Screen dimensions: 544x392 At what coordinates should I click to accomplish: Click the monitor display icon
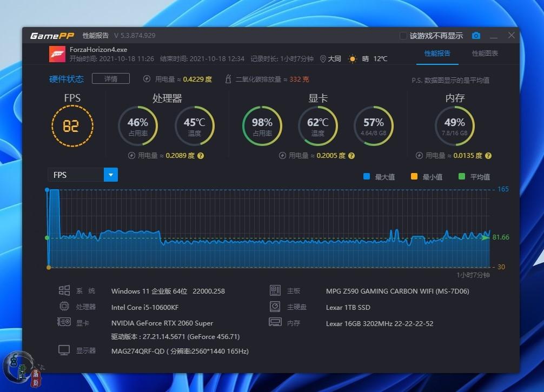pos(64,350)
